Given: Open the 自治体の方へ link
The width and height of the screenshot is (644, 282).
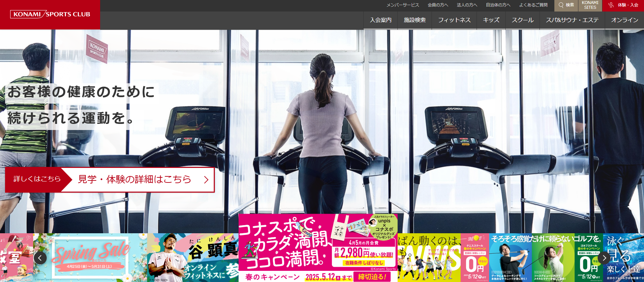Looking at the screenshot, I should pos(498,5).
